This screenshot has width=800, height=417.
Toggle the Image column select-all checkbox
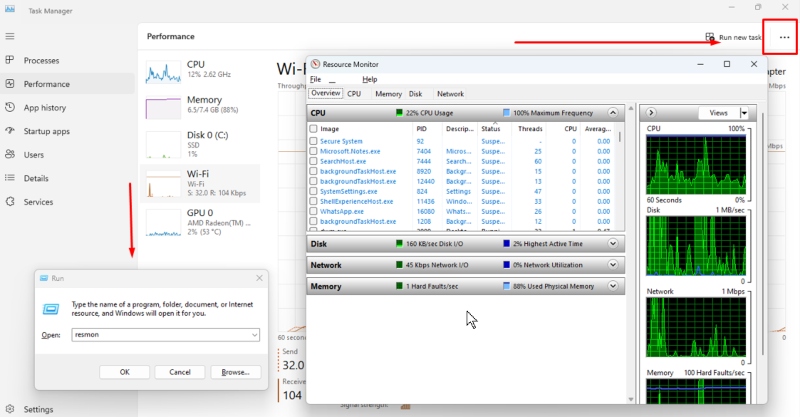[x=314, y=129]
